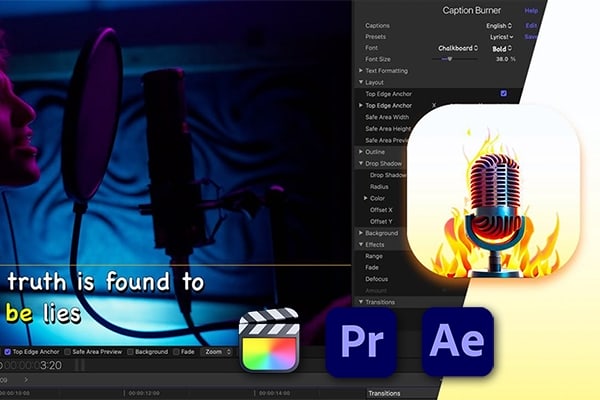Image resolution: width=600 pixels, height=400 pixels.
Task: Select the Range row under Effects
Action: click(374, 256)
